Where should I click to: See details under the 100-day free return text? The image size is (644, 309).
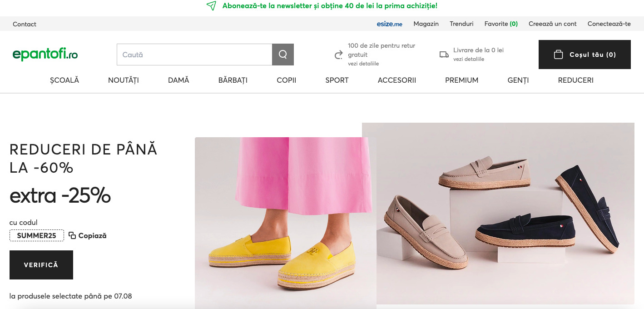[363, 64]
